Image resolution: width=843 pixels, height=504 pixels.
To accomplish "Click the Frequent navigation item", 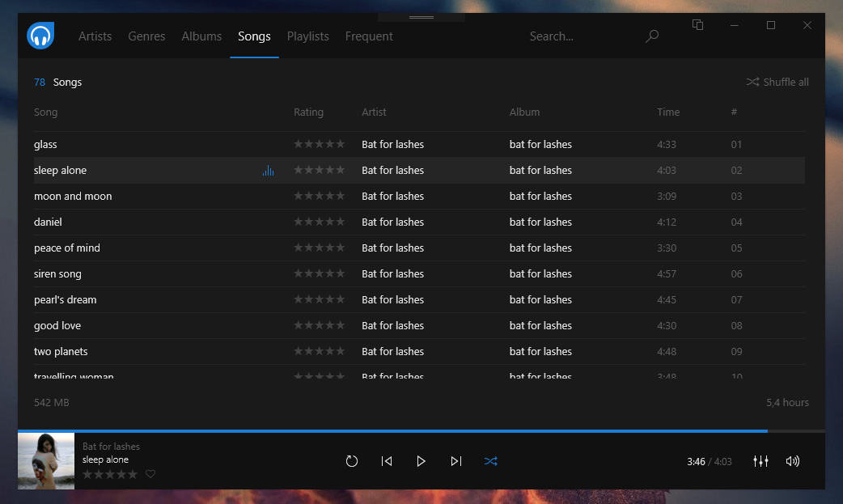I will click(x=369, y=36).
